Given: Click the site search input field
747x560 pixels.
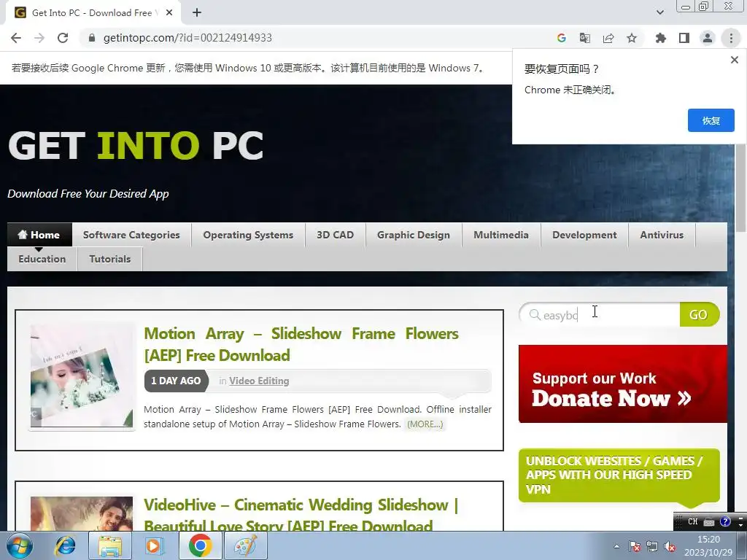Looking at the screenshot, I should coord(600,315).
